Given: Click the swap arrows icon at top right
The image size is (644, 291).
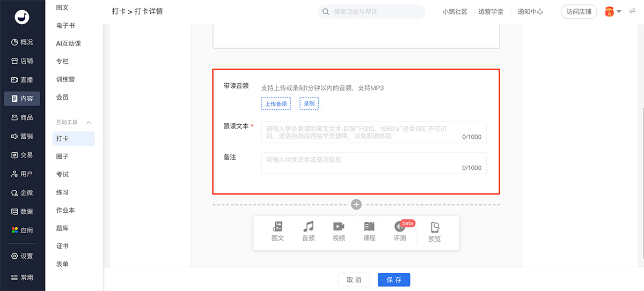Looking at the screenshot, I should coord(632,11).
